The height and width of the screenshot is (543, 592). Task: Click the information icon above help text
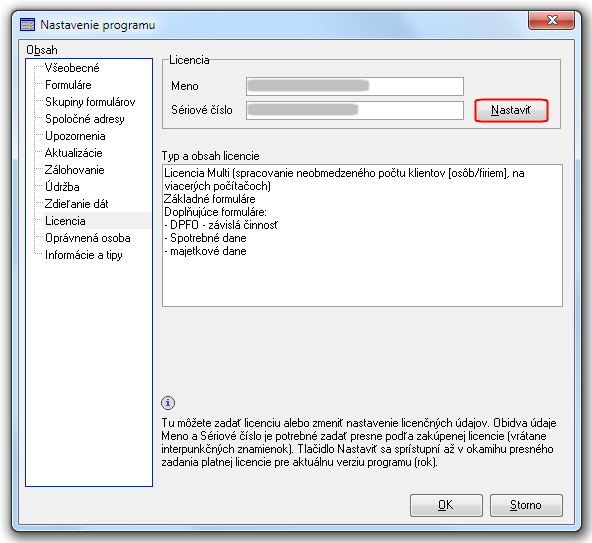pos(168,403)
